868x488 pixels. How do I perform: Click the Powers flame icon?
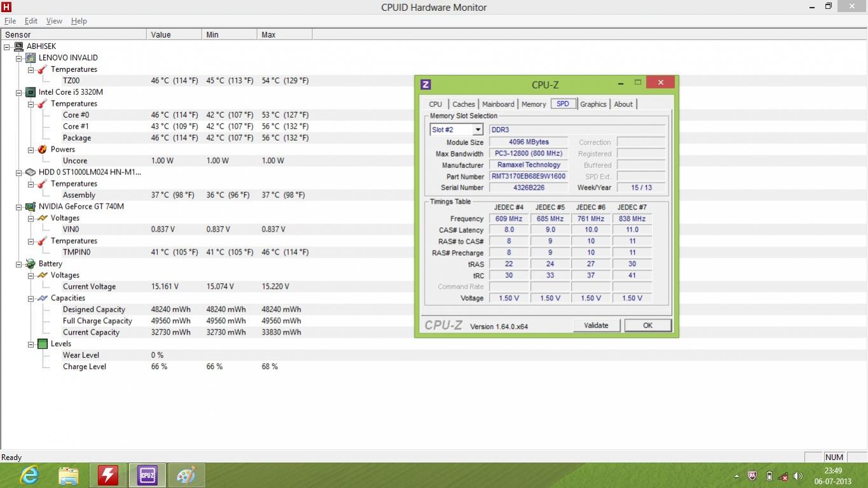tap(43, 150)
